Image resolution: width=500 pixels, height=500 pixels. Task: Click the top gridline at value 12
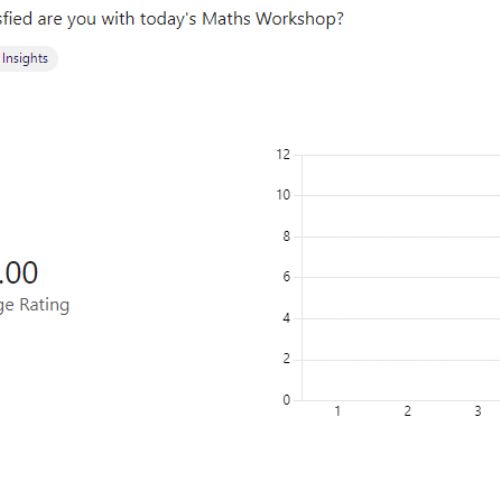click(x=401, y=155)
